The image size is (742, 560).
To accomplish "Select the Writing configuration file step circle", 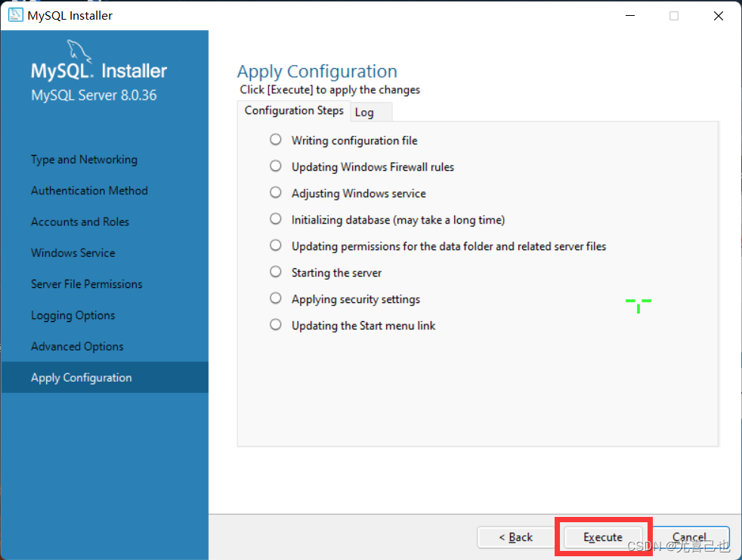I will [x=275, y=140].
